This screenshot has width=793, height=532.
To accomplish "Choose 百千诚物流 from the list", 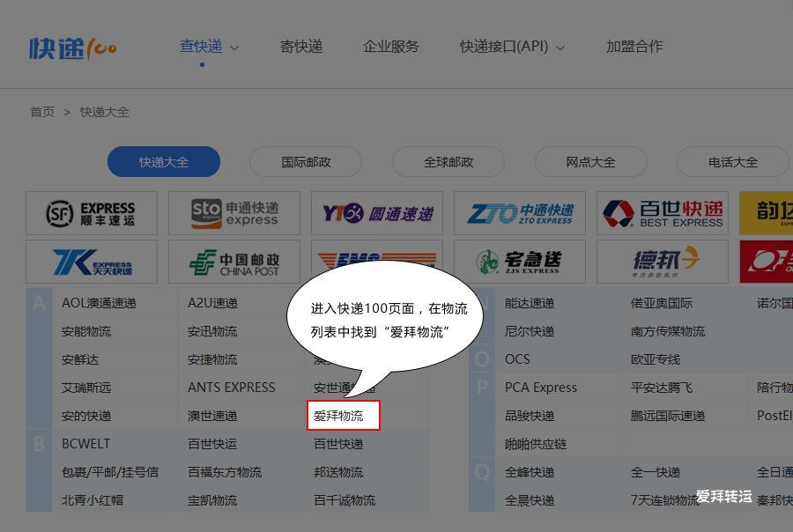I will (x=345, y=500).
